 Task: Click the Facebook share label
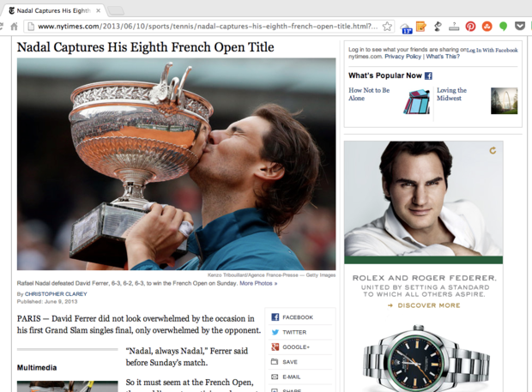298,317
